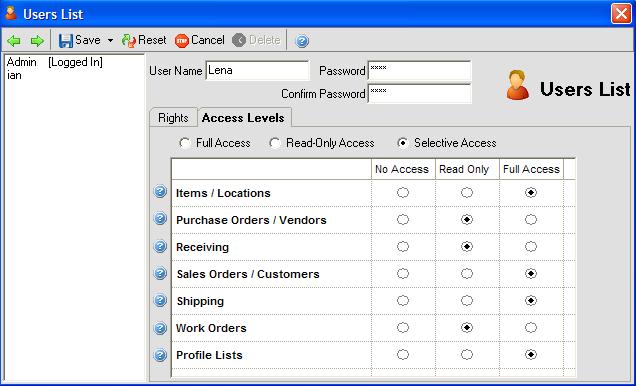Click the Cancel button
This screenshot has width=636, height=386.
pyautogui.click(x=200, y=40)
